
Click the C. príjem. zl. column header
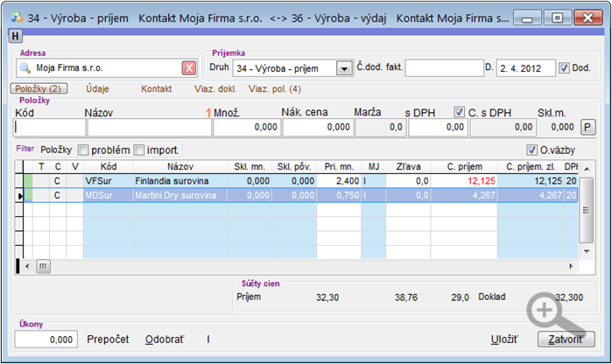pos(531,166)
